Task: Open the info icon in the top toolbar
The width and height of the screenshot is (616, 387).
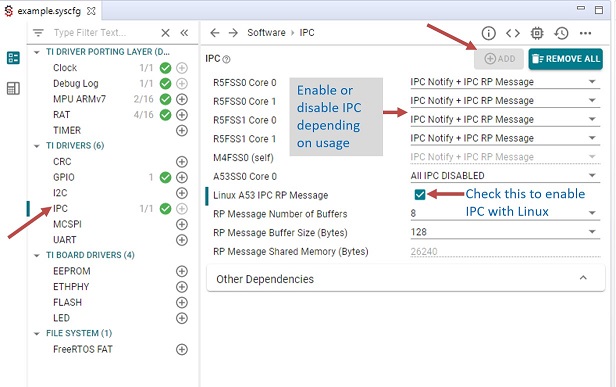Action: [x=488, y=33]
